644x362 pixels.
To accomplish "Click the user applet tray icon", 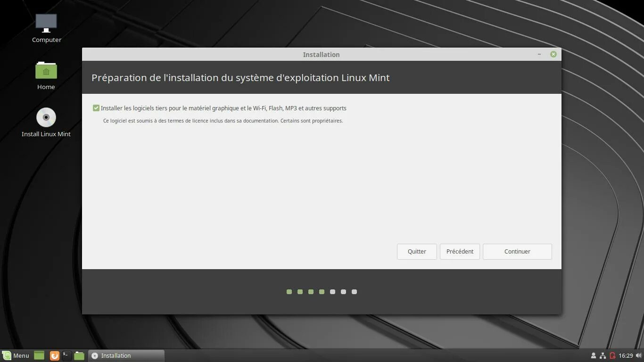I will (x=593, y=355).
